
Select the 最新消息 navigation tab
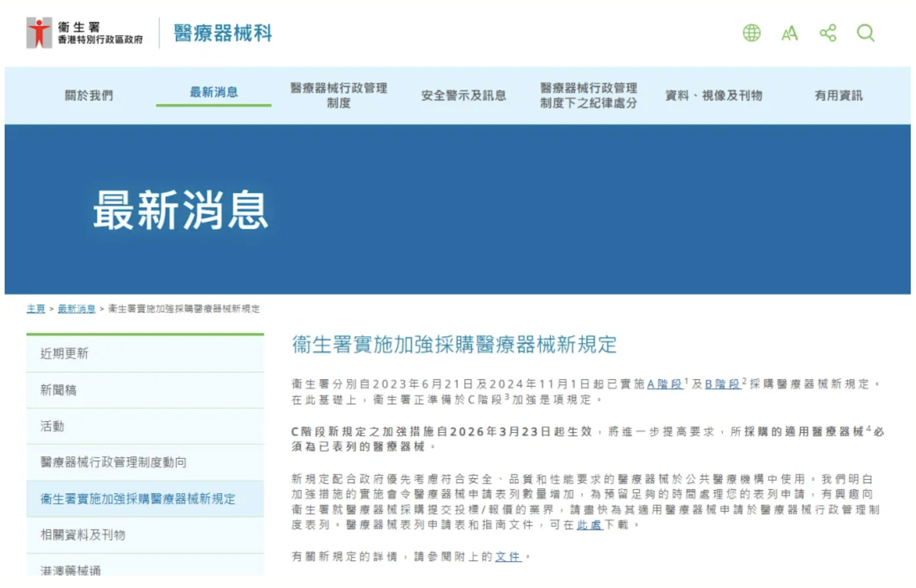[214, 92]
